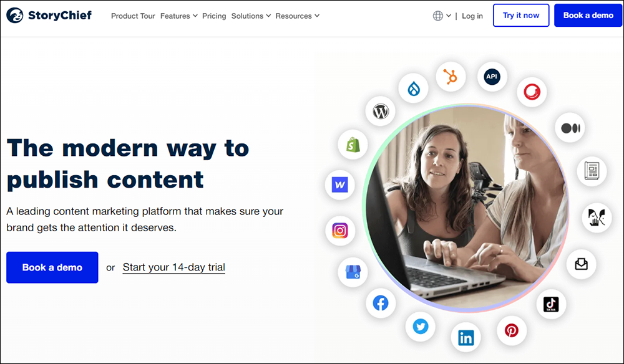The height and width of the screenshot is (364, 624).
Task: Select the Twitter bird icon
Action: click(420, 327)
